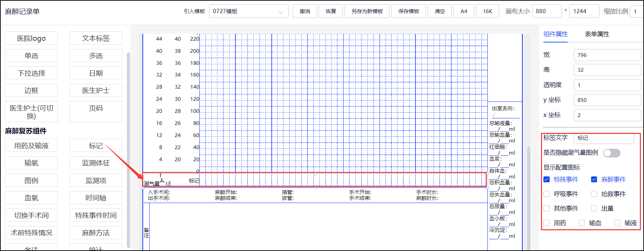Check the 呼吸事件 checkbox

coord(547,194)
